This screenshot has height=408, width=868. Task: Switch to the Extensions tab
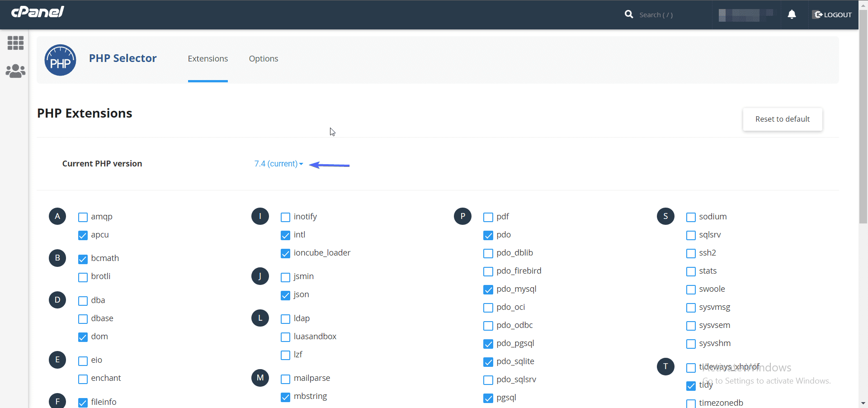(x=208, y=59)
